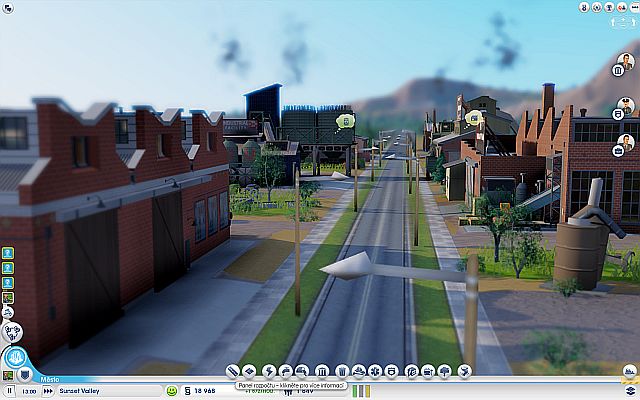Open the trophy icon at top-right

pyautogui.click(x=609, y=7)
